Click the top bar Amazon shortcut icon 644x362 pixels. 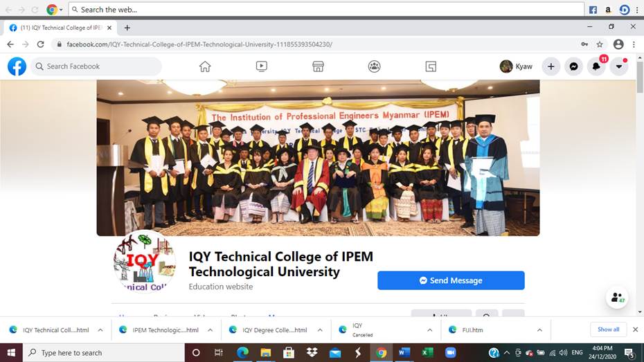point(608,10)
